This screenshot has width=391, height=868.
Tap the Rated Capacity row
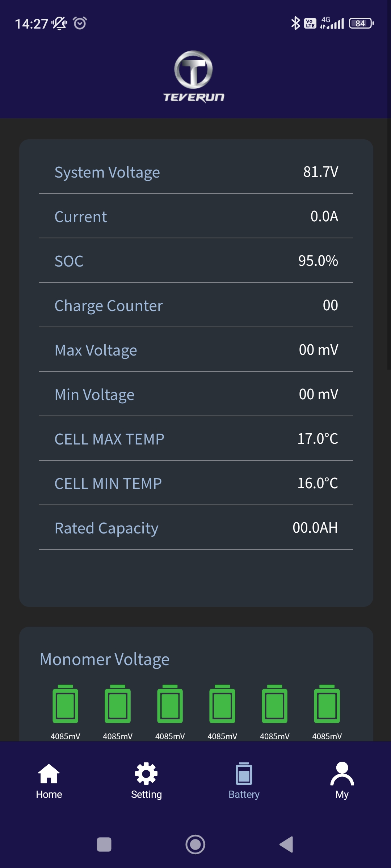click(x=196, y=528)
